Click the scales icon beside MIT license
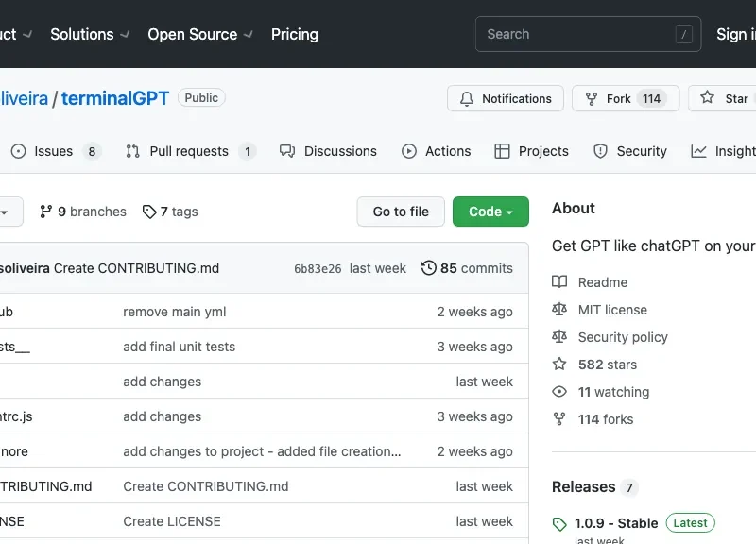The height and width of the screenshot is (544, 756). click(x=559, y=310)
